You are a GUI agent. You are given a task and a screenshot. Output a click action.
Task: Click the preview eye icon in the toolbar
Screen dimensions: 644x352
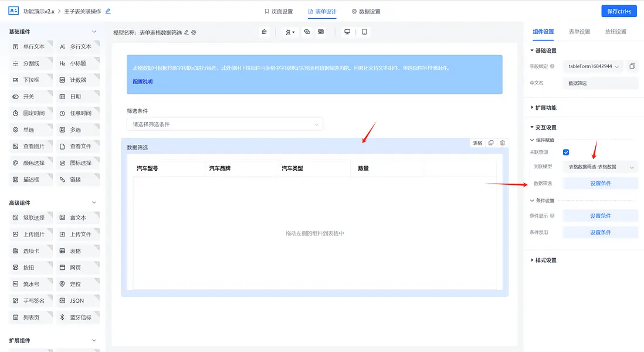pyautogui.click(x=307, y=32)
